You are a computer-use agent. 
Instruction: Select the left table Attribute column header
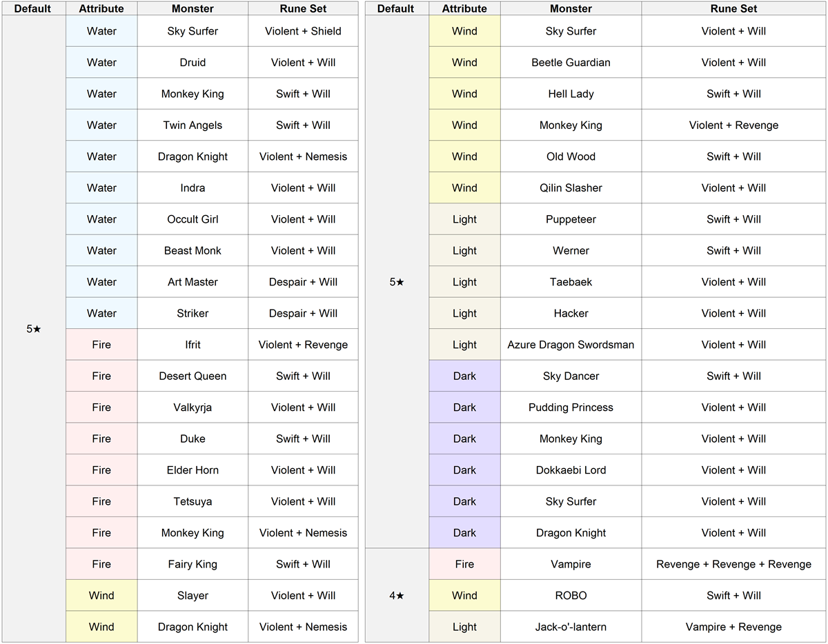tap(101, 8)
